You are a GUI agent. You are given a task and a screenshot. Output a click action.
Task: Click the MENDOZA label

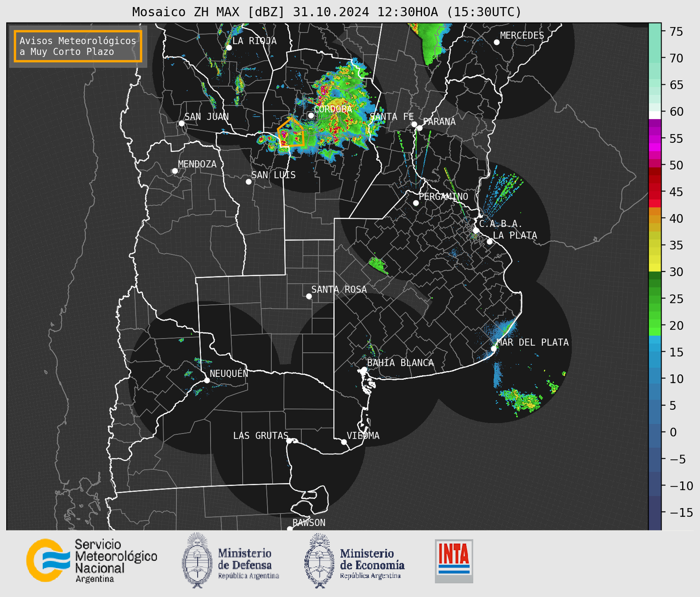point(197,164)
